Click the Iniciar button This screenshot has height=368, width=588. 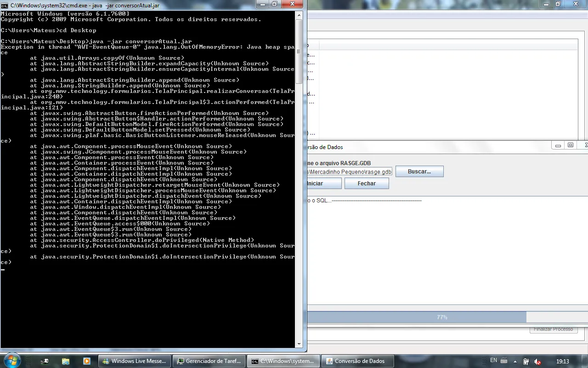324,184
